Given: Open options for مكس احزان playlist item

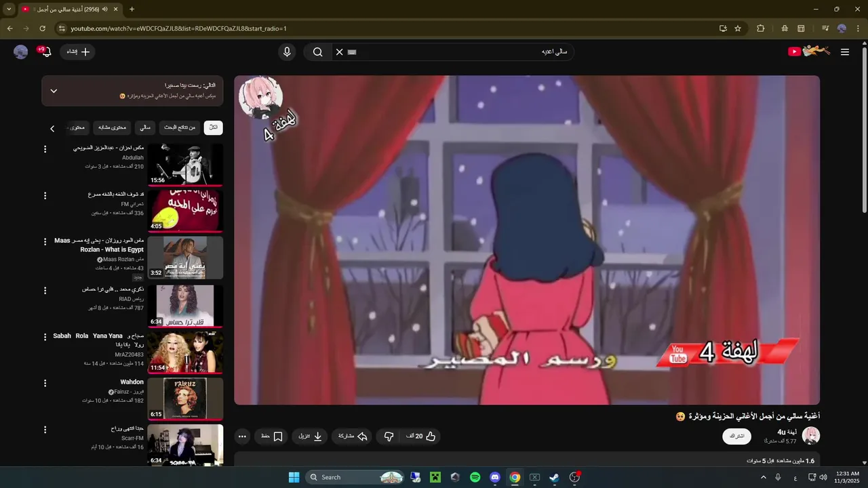Looking at the screenshot, I should click(45, 149).
